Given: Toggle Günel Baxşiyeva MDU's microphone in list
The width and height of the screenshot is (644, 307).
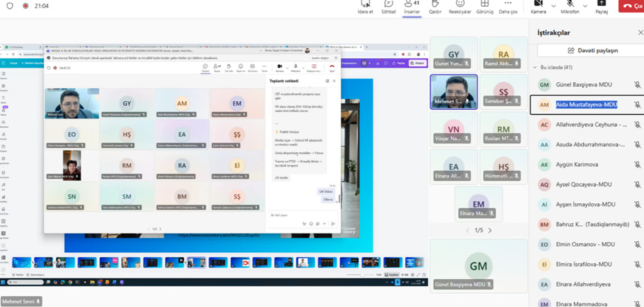Looking at the screenshot, I should coord(637,85).
